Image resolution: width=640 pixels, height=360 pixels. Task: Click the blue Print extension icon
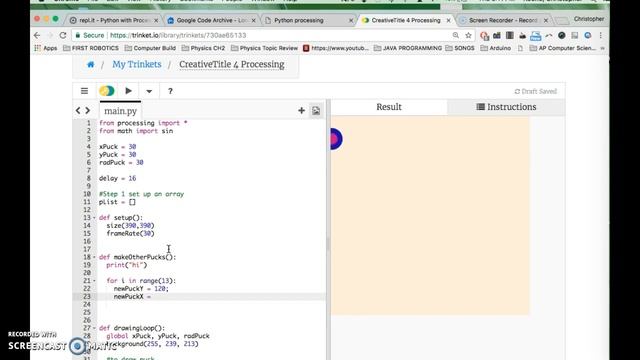pos(536,36)
